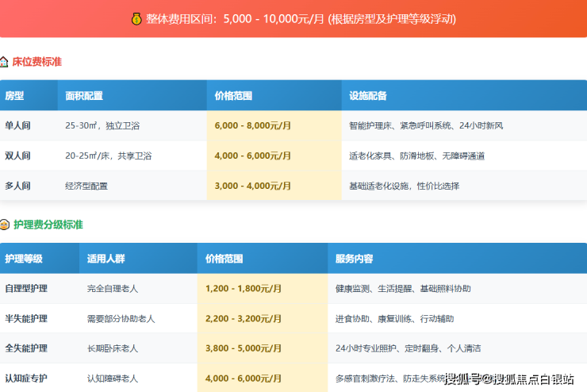
Task: Select the 床位费标准 section heading
Action: point(36,62)
